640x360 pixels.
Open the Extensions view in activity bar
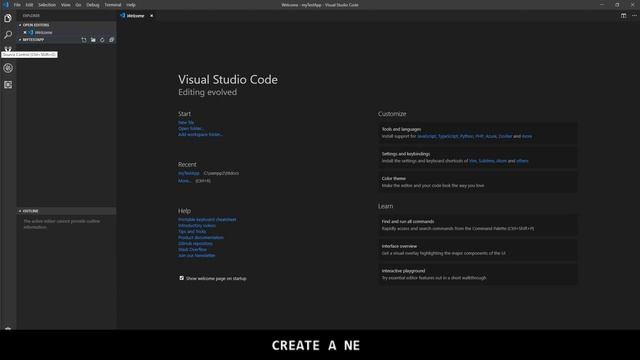[x=8, y=85]
